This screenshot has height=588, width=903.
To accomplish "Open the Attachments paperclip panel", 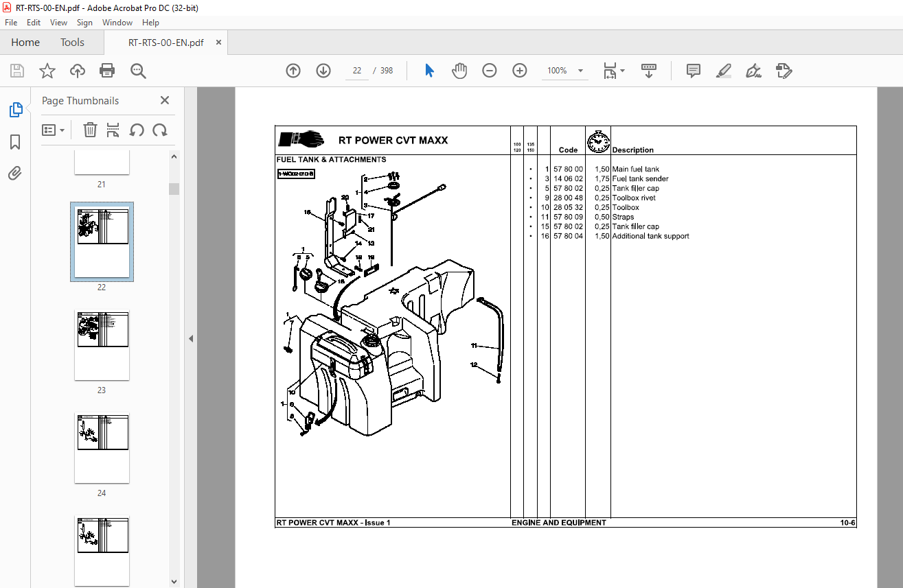I will [15, 174].
